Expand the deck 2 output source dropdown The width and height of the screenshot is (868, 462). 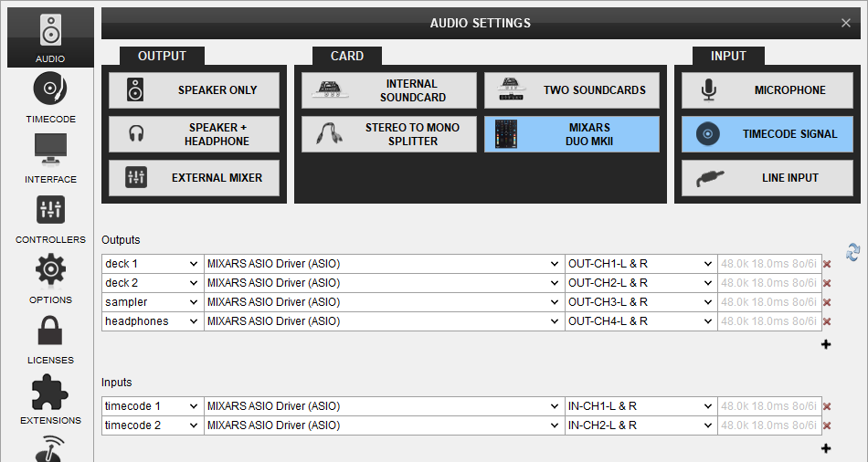click(152, 283)
